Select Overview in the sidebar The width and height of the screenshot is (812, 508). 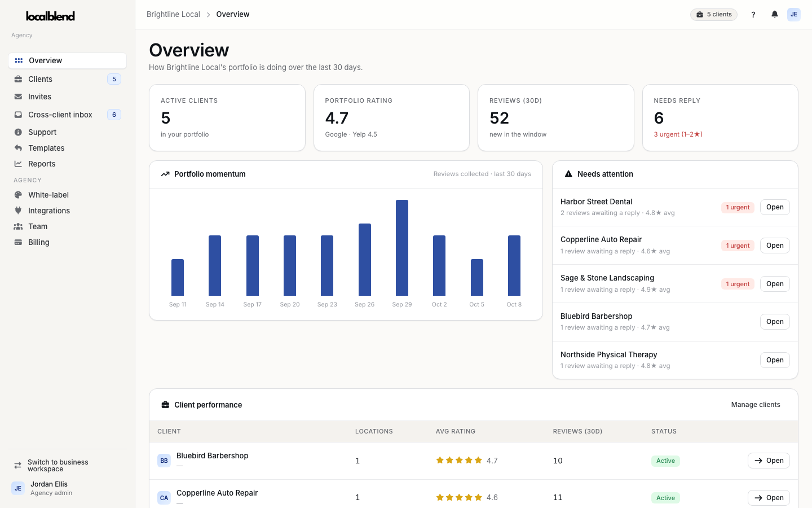(67, 60)
